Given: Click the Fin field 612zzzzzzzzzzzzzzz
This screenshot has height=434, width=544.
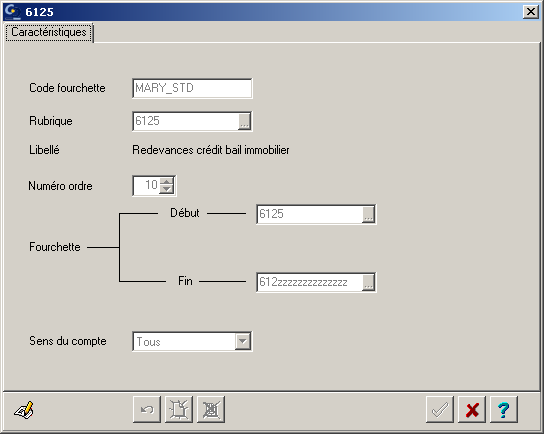Looking at the screenshot, I should click(310, 282).
